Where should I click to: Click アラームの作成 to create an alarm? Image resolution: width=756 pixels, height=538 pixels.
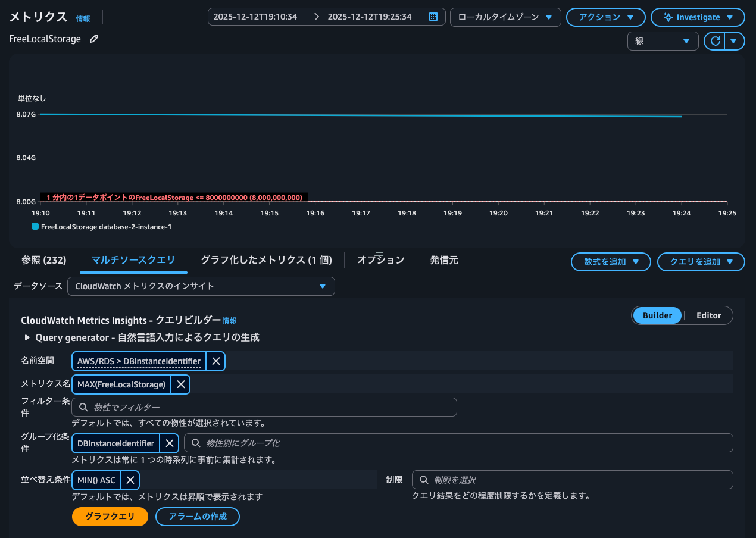point(197,517)
